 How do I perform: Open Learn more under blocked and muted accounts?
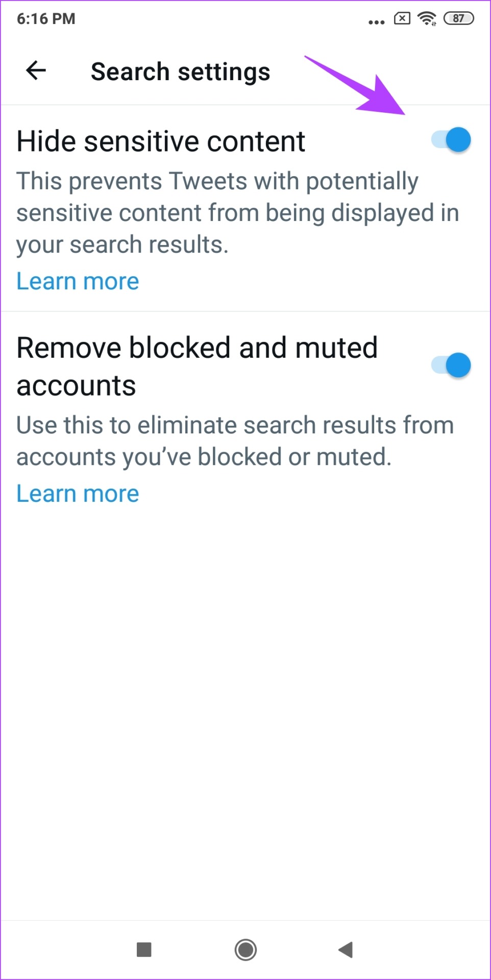pos(78,494)
